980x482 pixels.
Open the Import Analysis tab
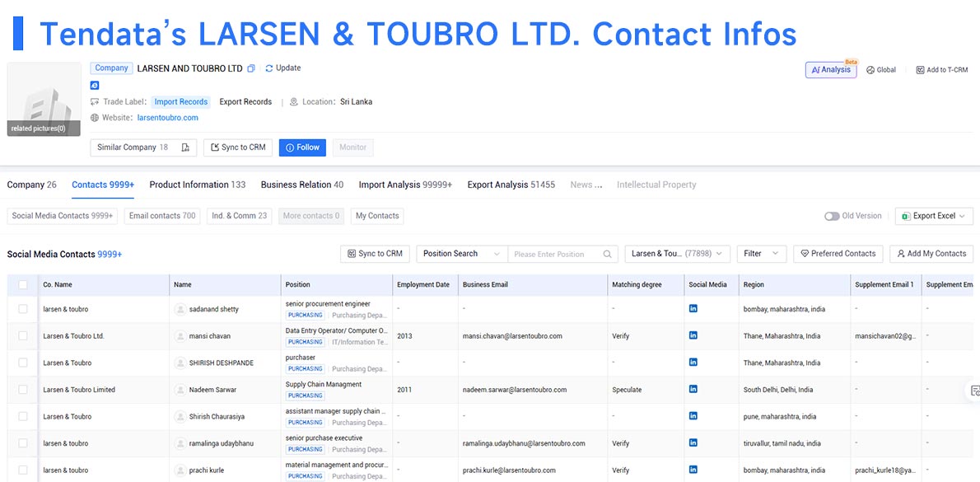(406, 185)
